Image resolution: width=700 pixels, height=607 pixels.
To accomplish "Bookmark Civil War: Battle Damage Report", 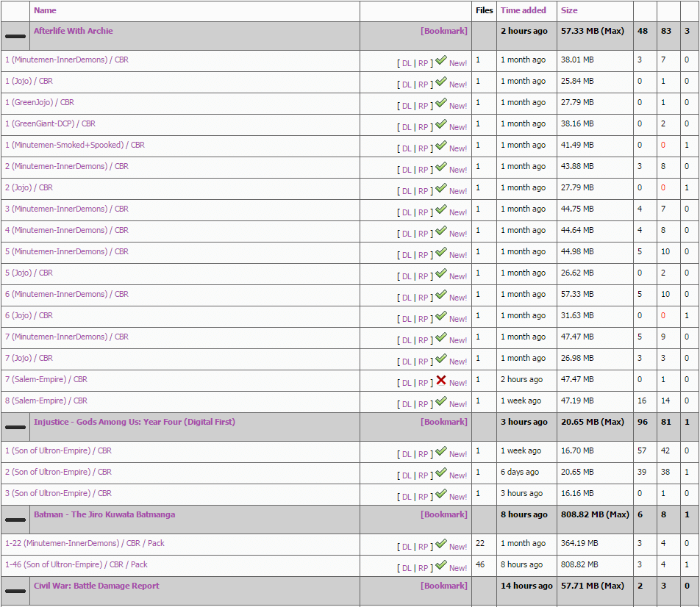I will click(x=444, y=586).
